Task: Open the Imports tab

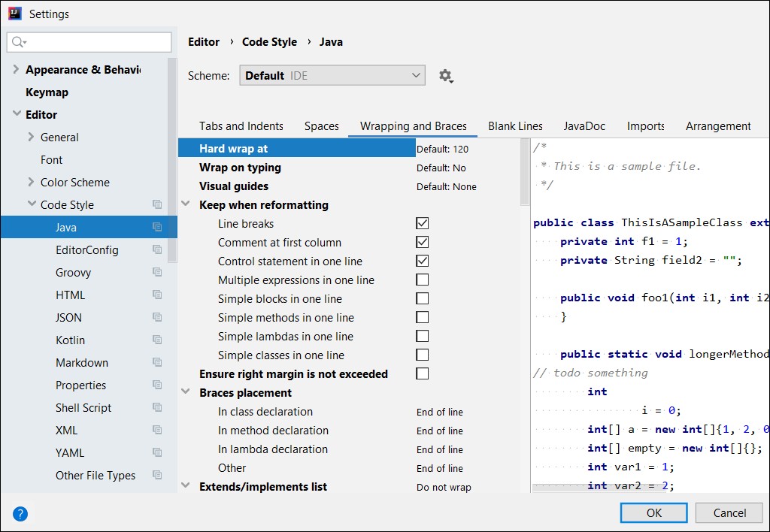Action: click(x=645, y=126)
